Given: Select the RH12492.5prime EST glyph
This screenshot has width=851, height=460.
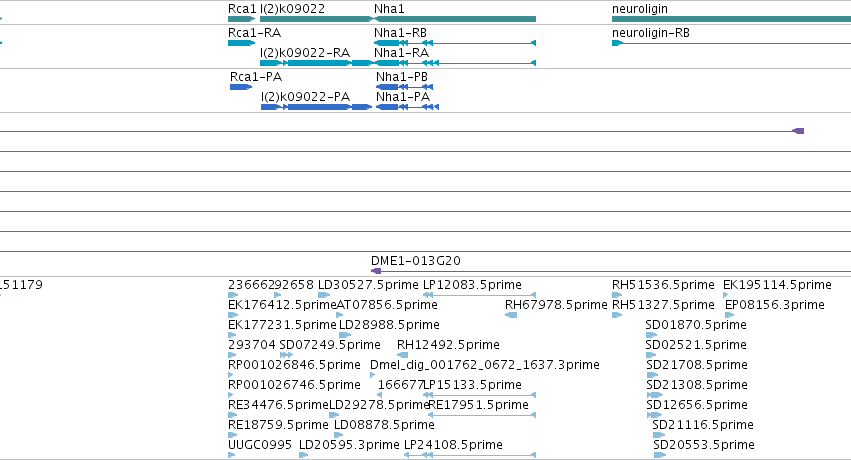Looking at the screenshot, I should pyautogui.click(x=402, y=355).
